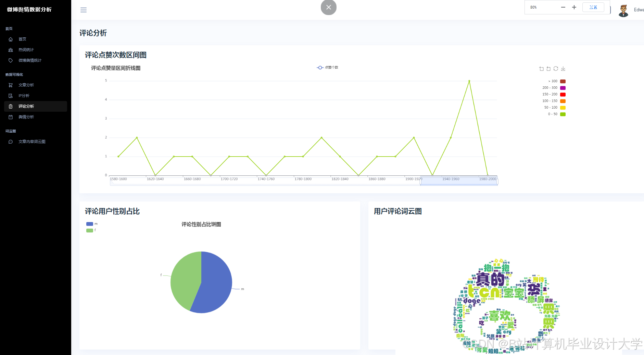This screenshot has width=644, height=355.
Task: Dismiss the overlay with the X button
Action: (328, 7)
